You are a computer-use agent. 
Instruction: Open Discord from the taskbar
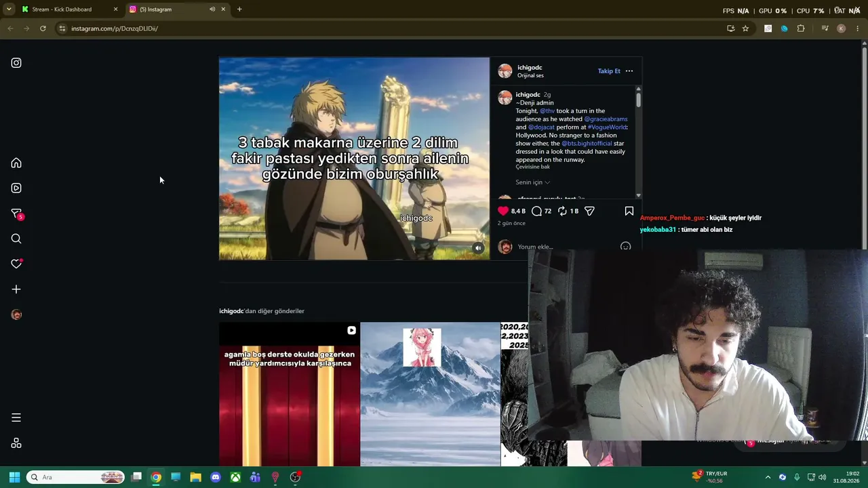tap(216, 477)
